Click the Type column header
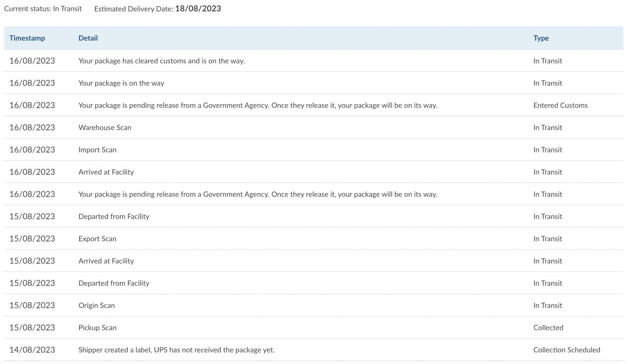The width and height of the screenshot is (627, 364). 541,38
